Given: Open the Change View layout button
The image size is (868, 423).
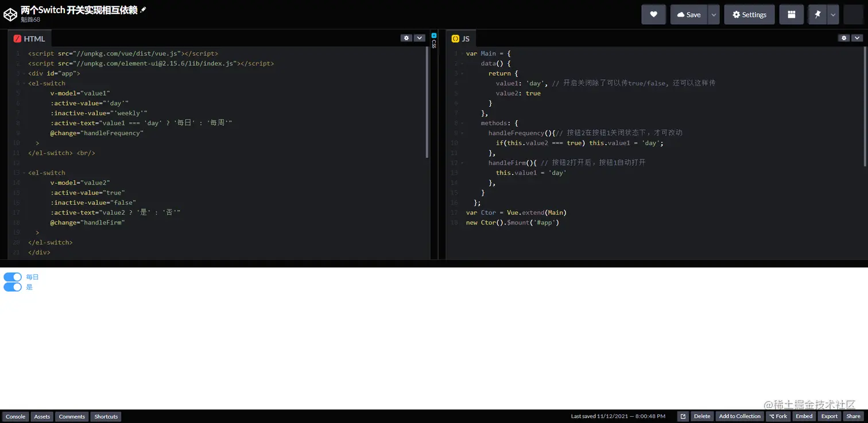Looking at the screenshot, I should 791,15.
